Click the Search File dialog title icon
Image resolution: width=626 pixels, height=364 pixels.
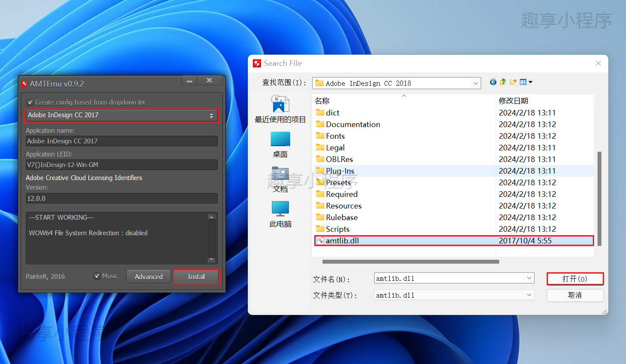tap(257, 63)
